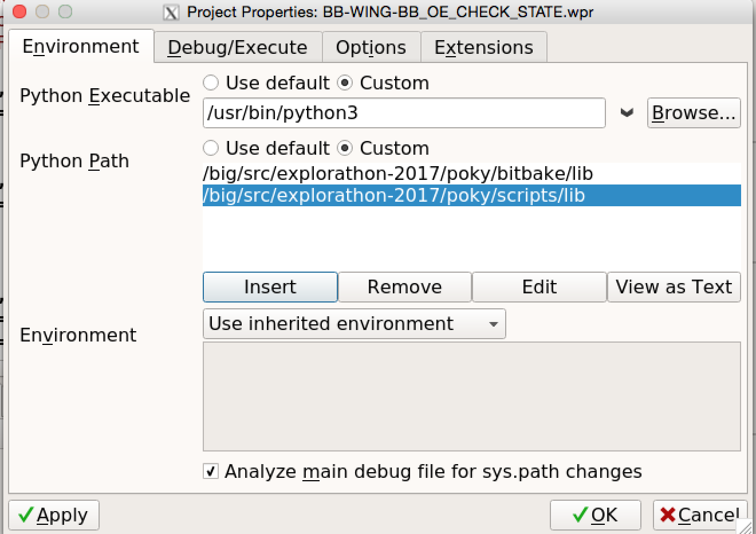Toggle Analyze main debug file checkbox
The height and width of the screenshot is (534, 756).
click(x=211, y=472)
